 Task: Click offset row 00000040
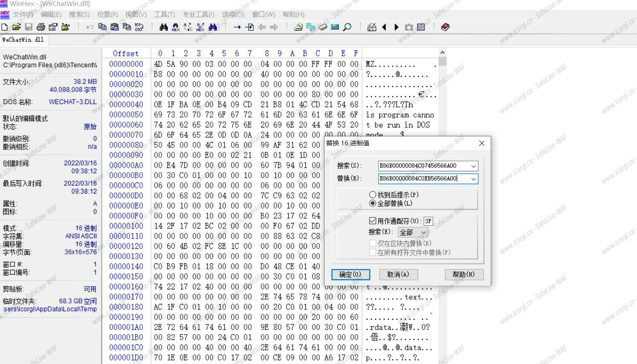pos(126,104)
